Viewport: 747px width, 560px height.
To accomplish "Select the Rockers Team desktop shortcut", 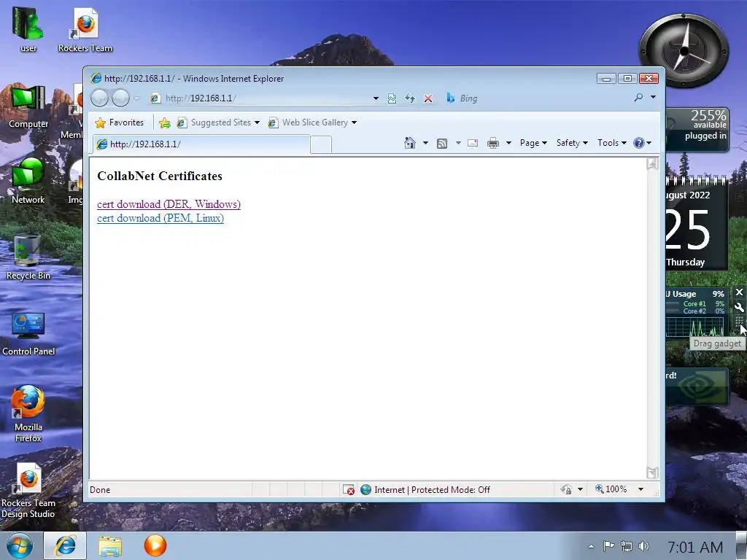I will [x=85, y=29].
